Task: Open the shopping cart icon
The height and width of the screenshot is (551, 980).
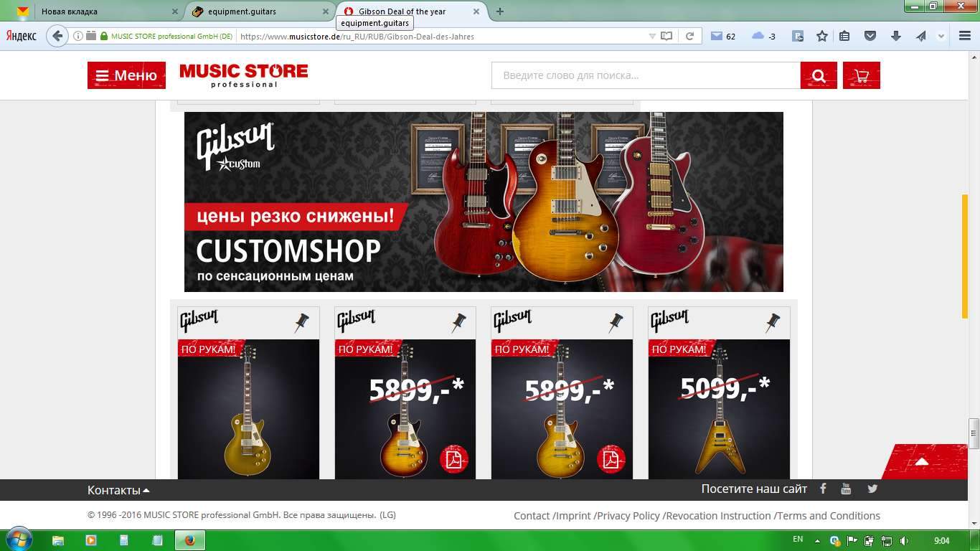Action: click(862, 75)
